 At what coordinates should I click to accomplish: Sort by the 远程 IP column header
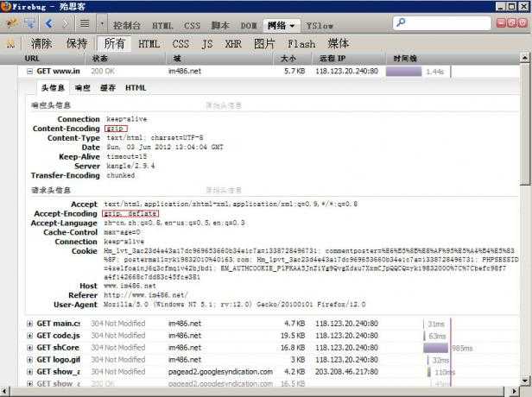click(349, 59)
